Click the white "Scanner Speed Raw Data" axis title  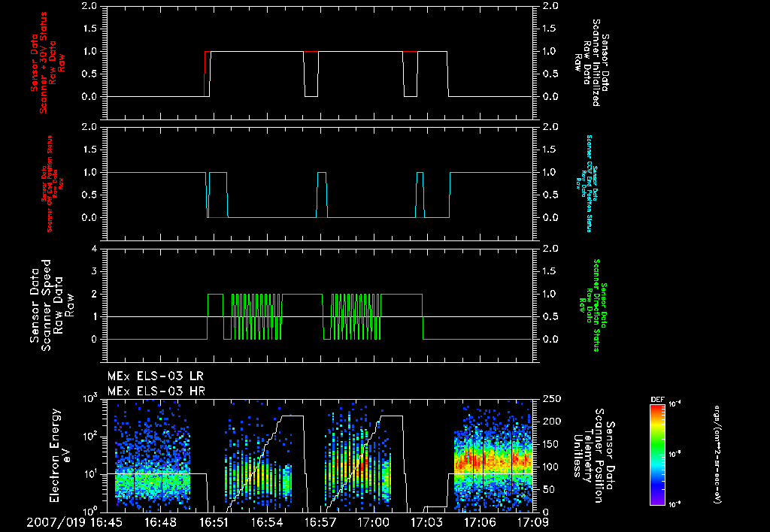[51, 305]
